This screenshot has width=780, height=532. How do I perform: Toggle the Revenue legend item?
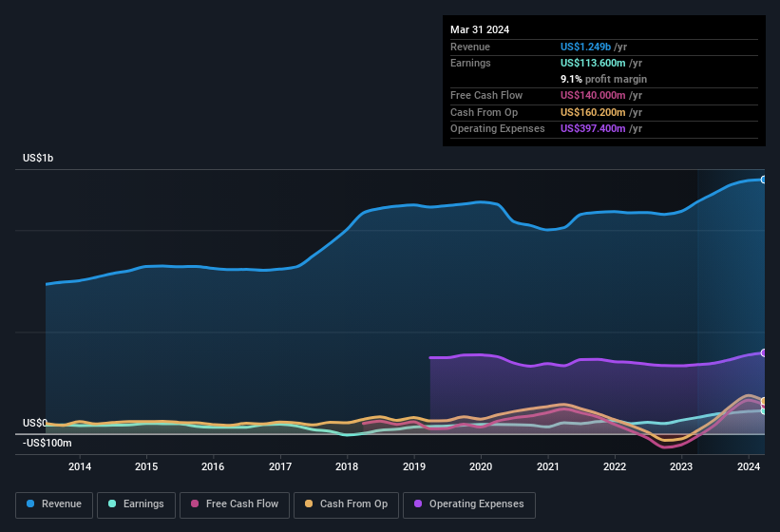[54, 504]
